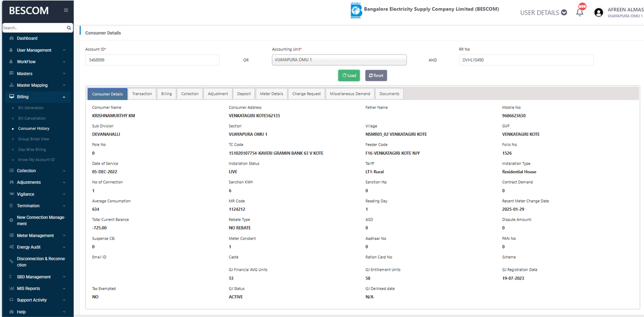Image resolution: width=644 pixels, height=317 pixels.
Task: Expand the USER DETAILS dropdown in header
Action: click(x=543, y=12)
